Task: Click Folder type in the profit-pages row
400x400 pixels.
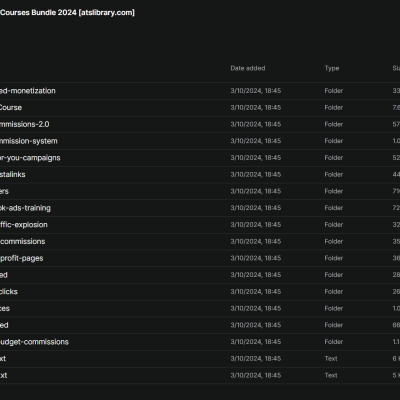Action: coord(334,258)
